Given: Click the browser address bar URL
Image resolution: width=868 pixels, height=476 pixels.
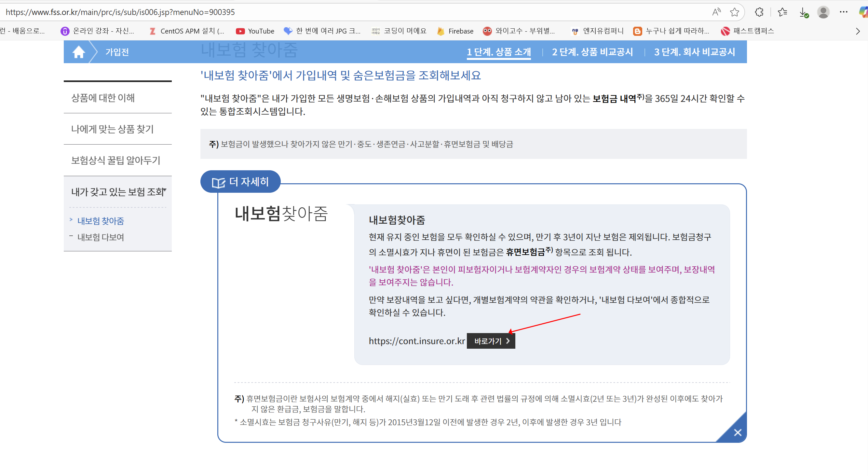Looking at the screenshot, I should point(120,12).
